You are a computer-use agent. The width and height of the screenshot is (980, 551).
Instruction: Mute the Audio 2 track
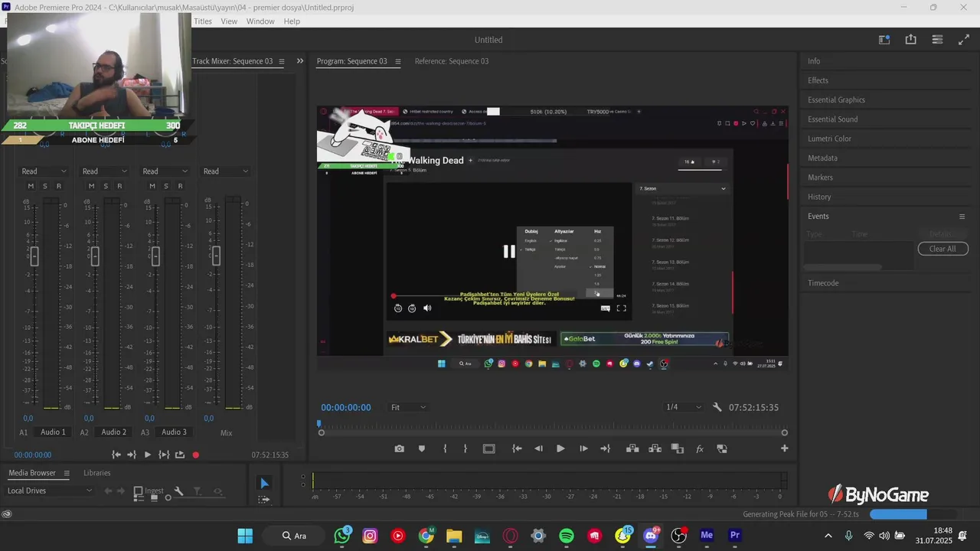[x=91, y=186]
